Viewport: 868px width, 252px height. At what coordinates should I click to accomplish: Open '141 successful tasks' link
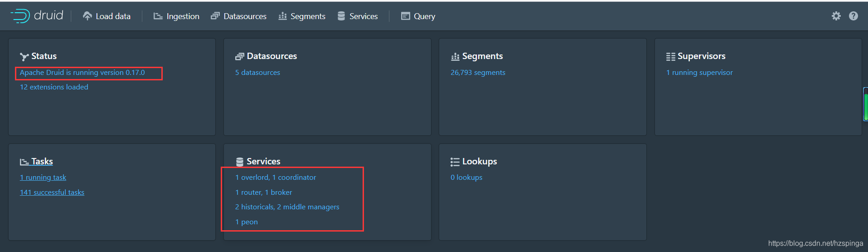52,193
